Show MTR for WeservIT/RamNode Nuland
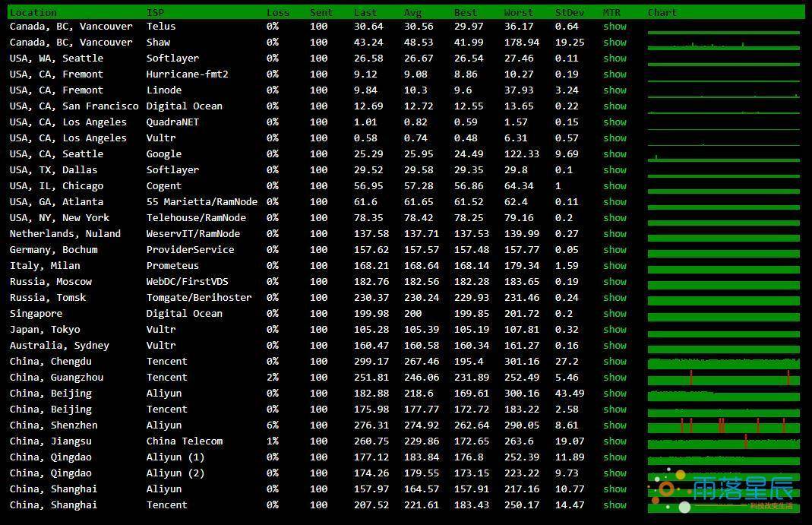Screen dimensions: 812x525 [x=615, y=233]
